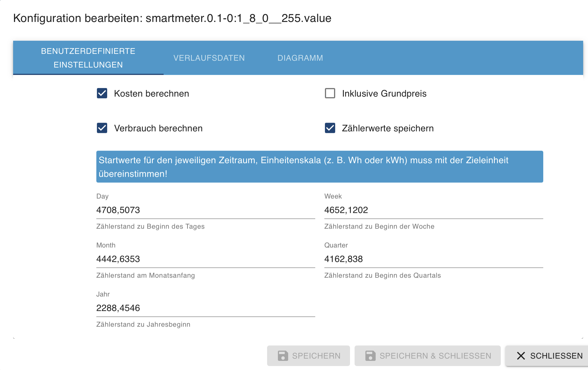Open the Diagramm tab

click(300, 58)
